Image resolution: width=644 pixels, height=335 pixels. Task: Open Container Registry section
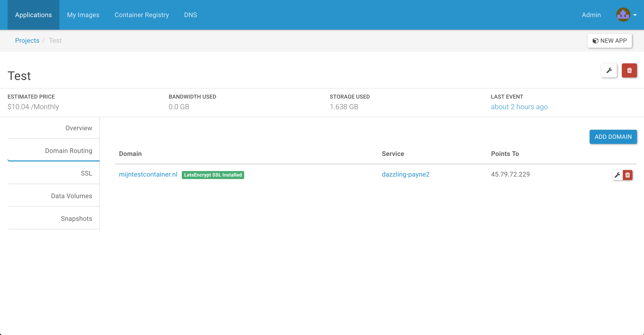pos(142,15)
